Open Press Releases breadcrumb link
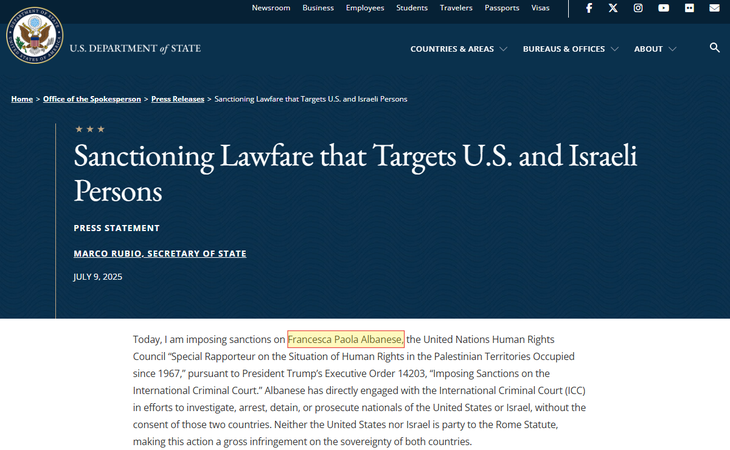 [x=178, y=99]
